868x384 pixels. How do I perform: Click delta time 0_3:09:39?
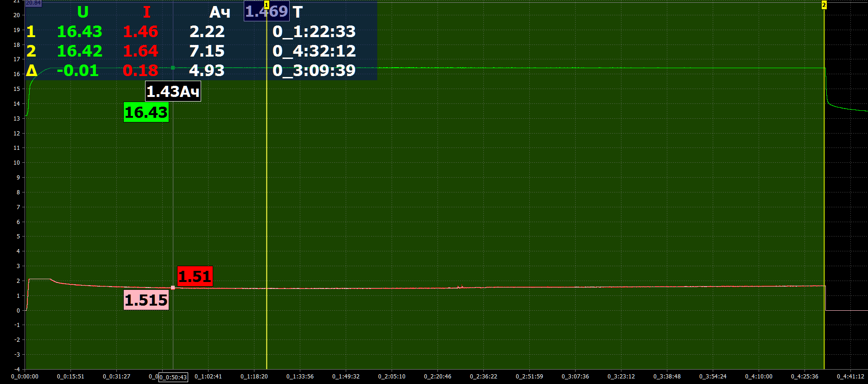[x=314, y=70]
